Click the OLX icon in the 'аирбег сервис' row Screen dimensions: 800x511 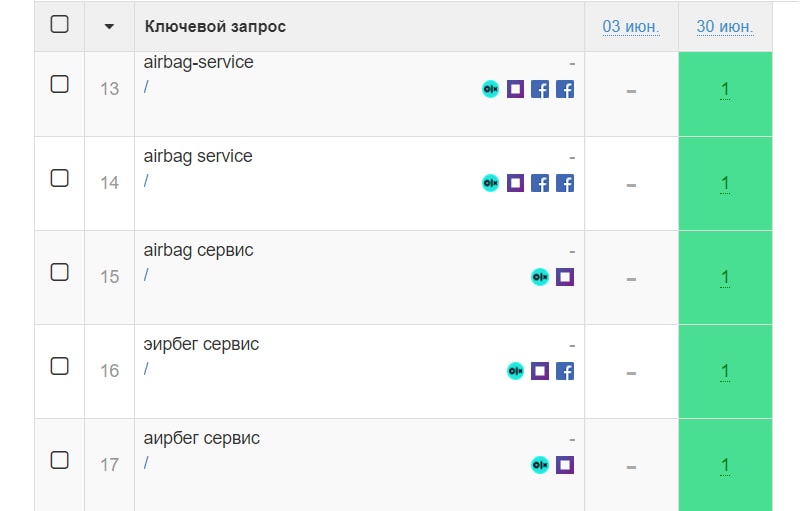(540, 465)
